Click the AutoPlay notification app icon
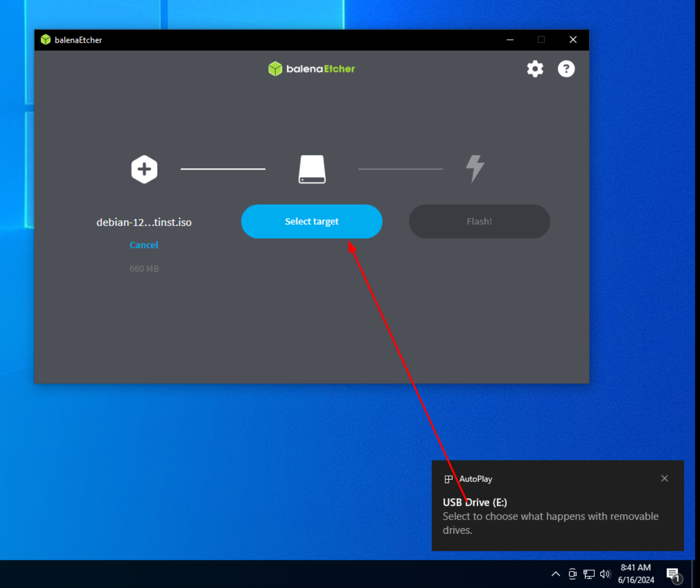The width and height of the screenshot is (700, 588). (x=448, y=479)
